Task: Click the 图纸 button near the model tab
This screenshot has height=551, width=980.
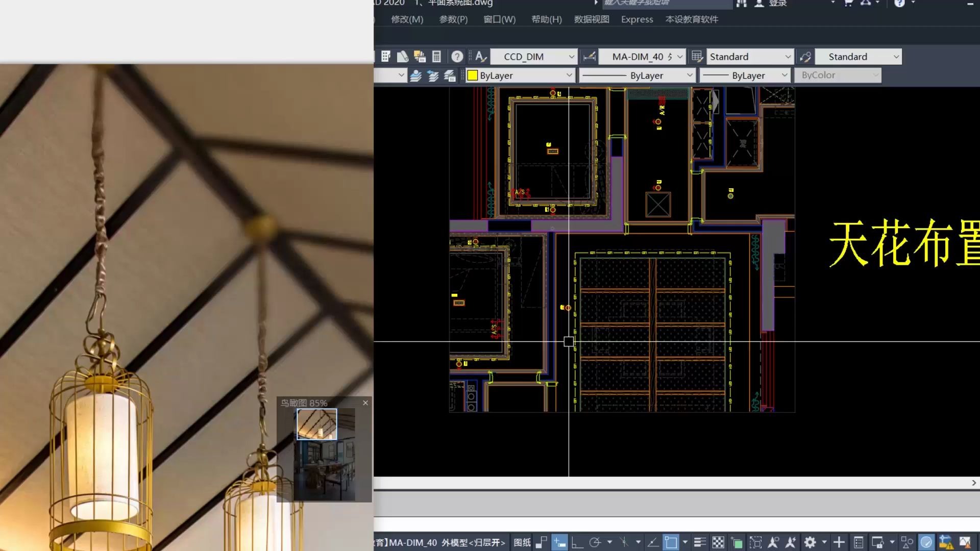Action: (522, 542)
